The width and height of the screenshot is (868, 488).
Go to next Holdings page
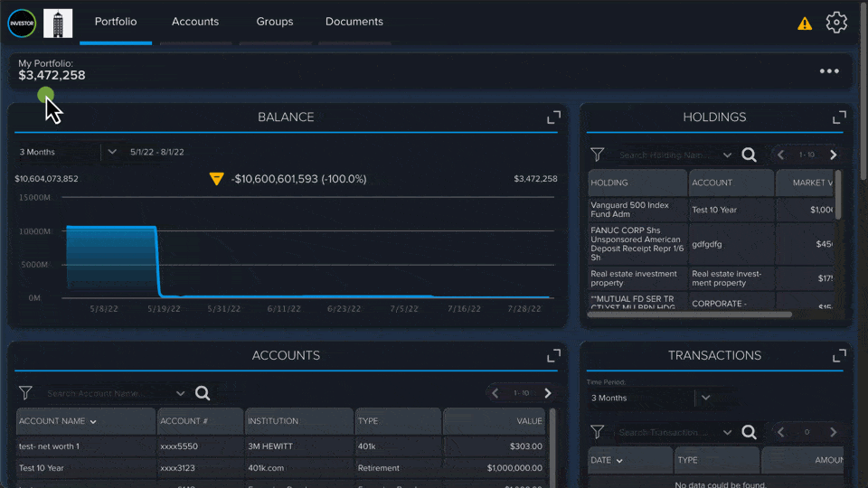833,155
